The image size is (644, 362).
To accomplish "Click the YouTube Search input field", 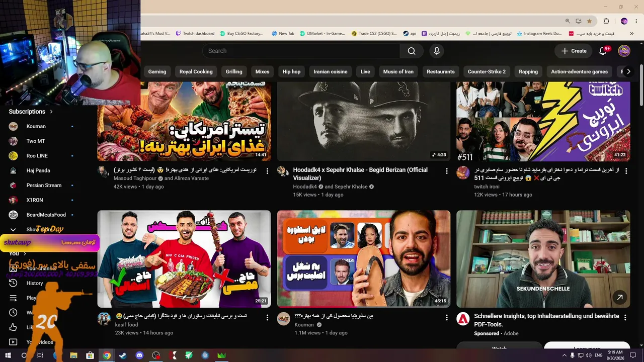I will (301, 51).
